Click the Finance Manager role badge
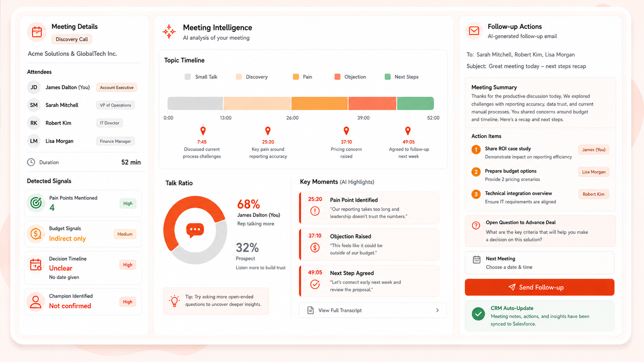 click(115, 141)
